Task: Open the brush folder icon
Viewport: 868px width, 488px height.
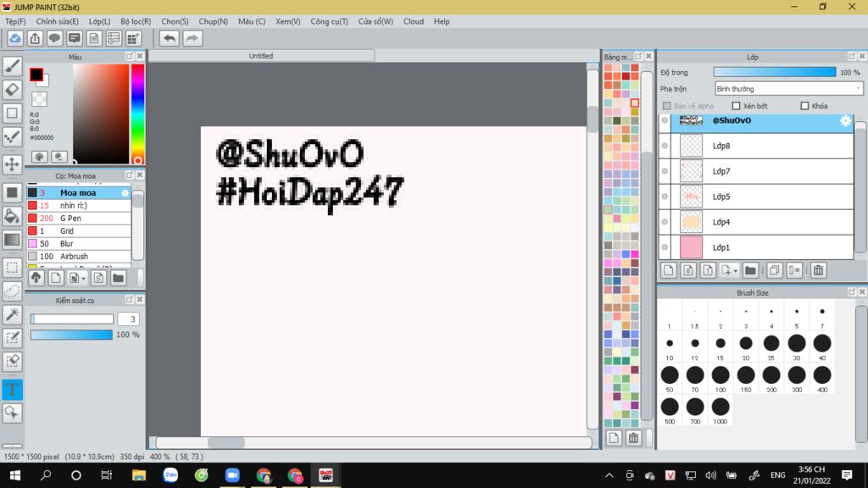Action: click(118, 278)
